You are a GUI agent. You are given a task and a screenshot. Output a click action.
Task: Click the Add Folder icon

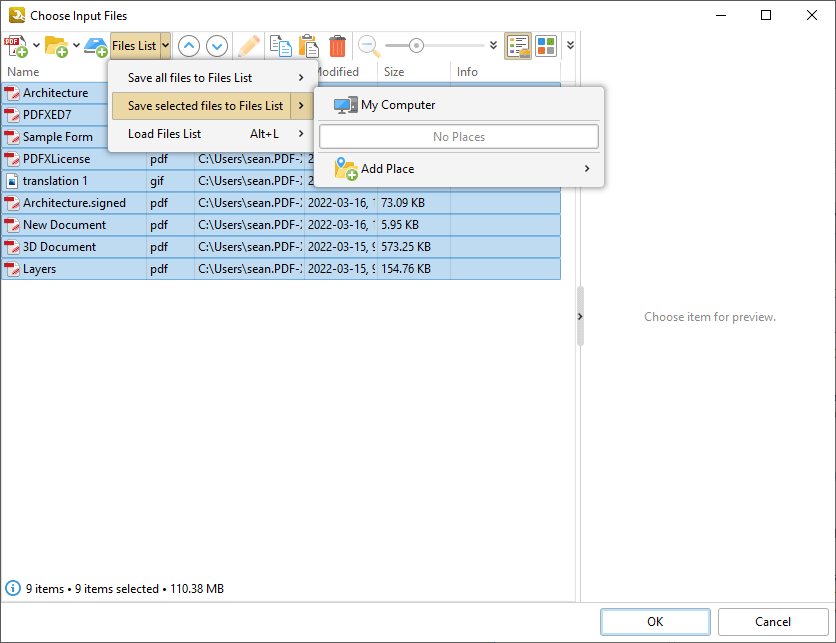tap(56, 46)
